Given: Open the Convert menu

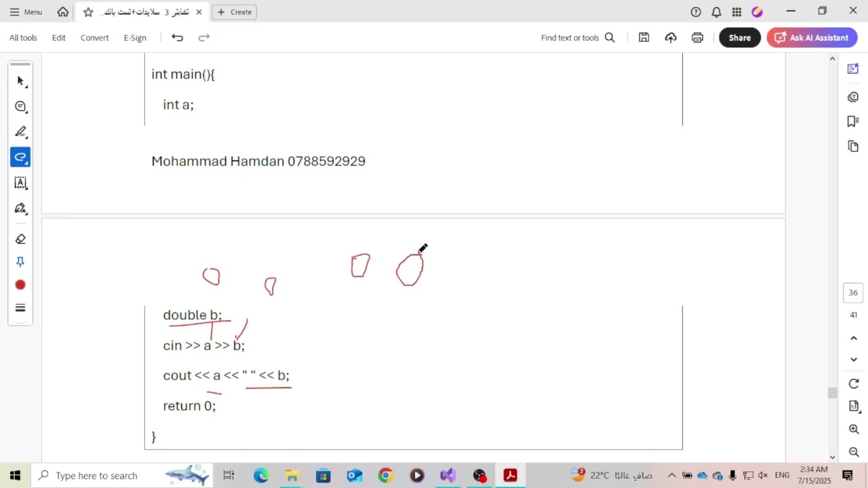Looking at the screenshot, I should [x=94, y=37].
